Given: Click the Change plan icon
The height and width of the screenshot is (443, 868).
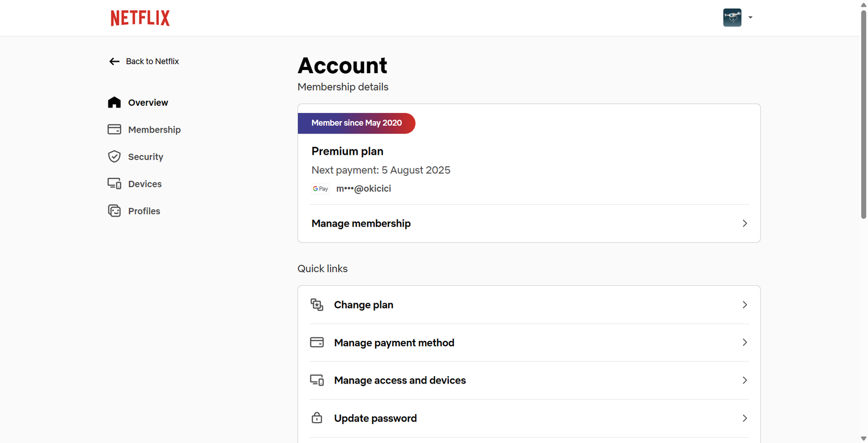Looking at the screenshot, I should point(317,305).
